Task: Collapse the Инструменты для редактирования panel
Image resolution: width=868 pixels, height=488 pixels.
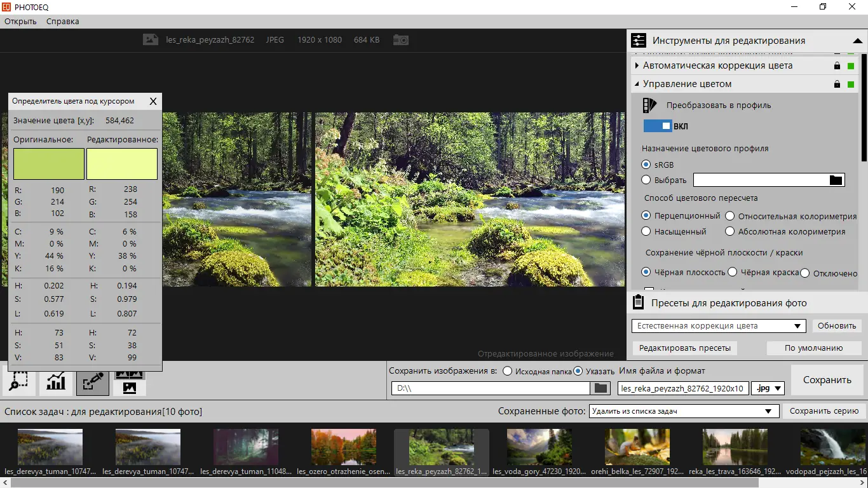Action: pos(857,41)
